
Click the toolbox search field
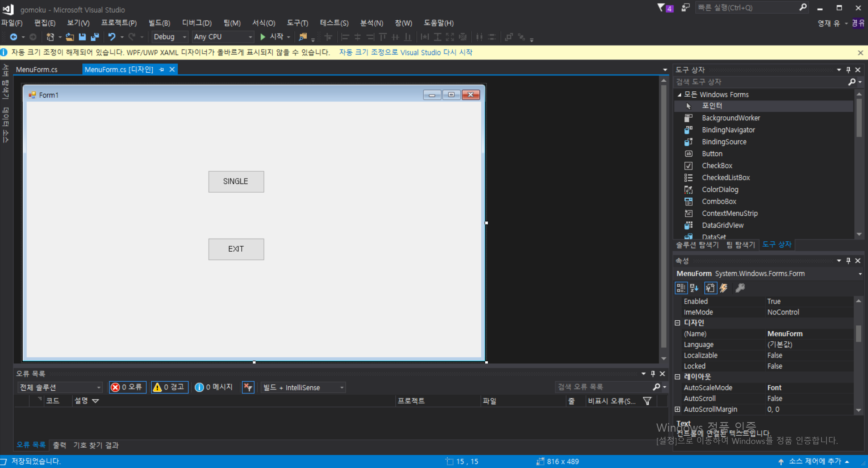760,82
